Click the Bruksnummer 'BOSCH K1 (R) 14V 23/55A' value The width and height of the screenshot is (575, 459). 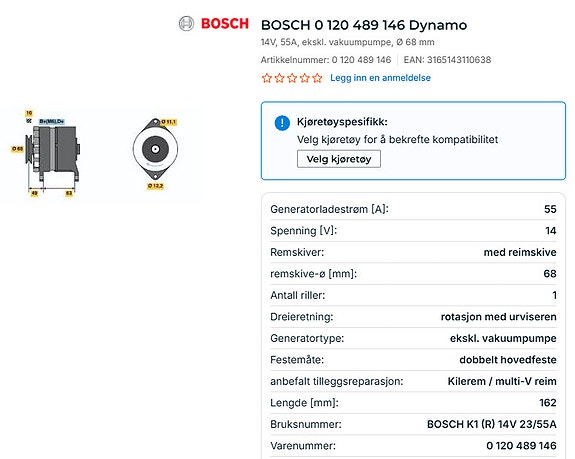(491, 424)
